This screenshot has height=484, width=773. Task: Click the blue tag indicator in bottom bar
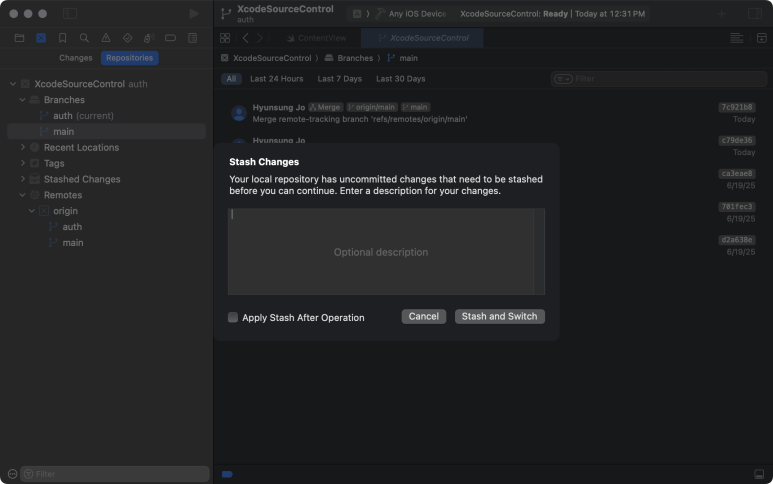point(227,474)
